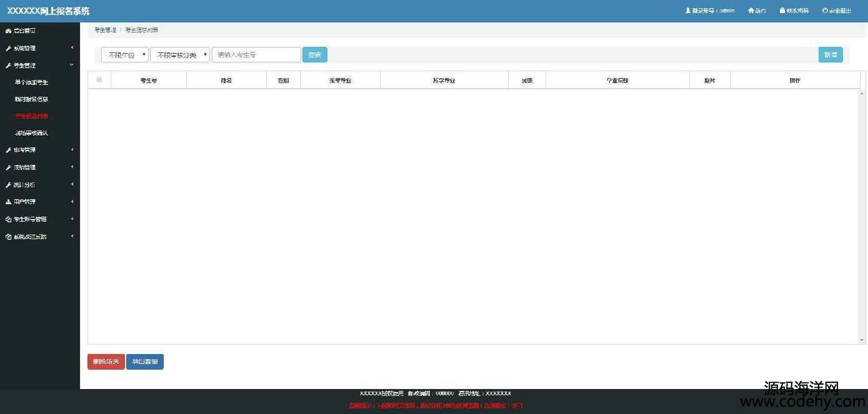Expand the 报考管理 sidebar chevron
Image resolution: width=868 pixels, height=414 pixels.
coord(72,150)
